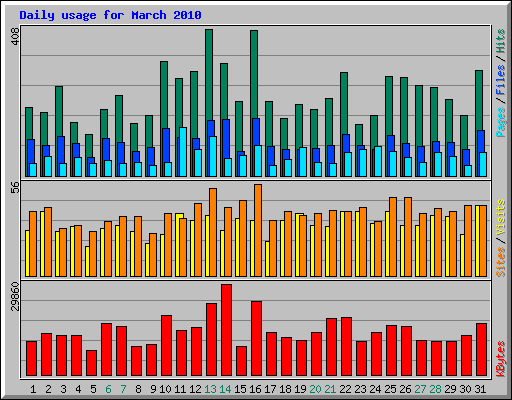Click the 56 visits axis label
512x400 pixels.
click(16, 188)
